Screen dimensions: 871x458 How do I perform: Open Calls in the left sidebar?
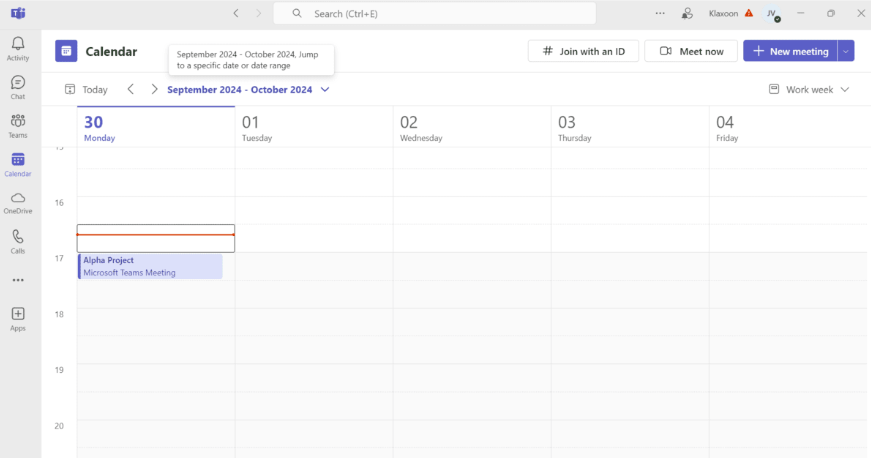(18, 241)
